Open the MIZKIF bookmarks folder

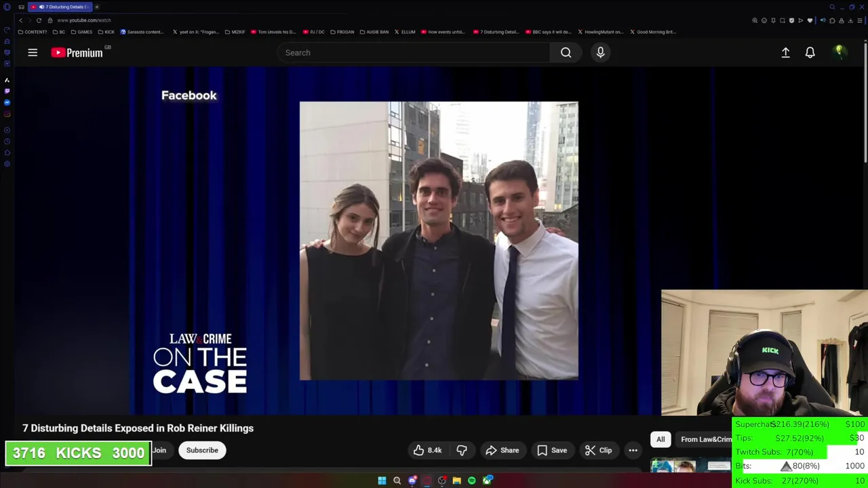coord(235,32)
